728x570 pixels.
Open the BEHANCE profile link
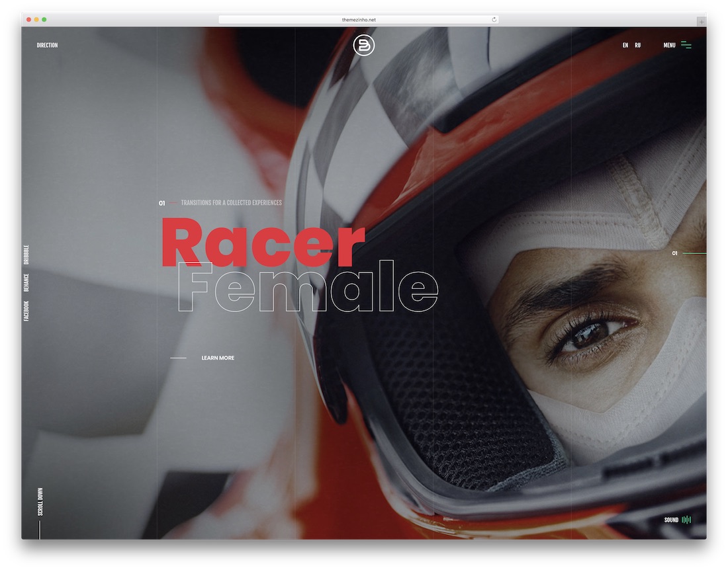26,280
